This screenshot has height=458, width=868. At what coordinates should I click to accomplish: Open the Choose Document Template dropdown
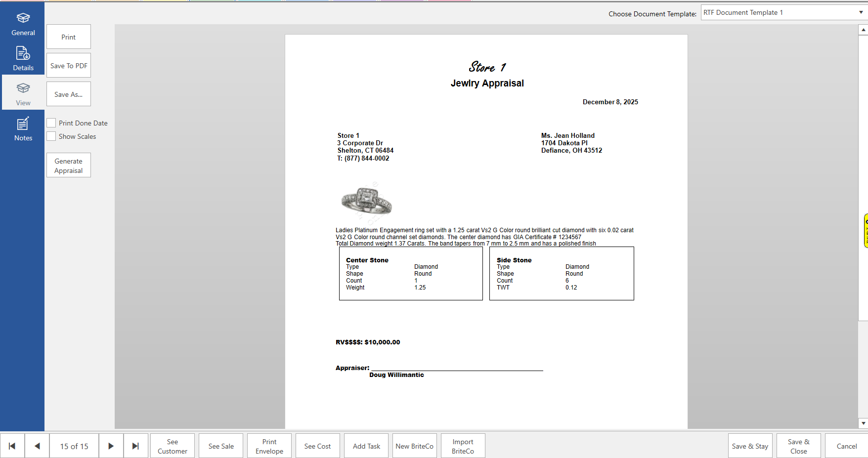(x=783, y=13)
